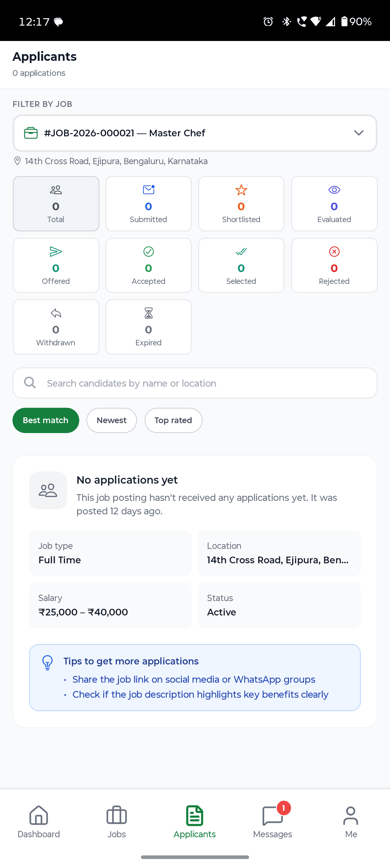Tap the No applications yet heading

pos(127,480)
